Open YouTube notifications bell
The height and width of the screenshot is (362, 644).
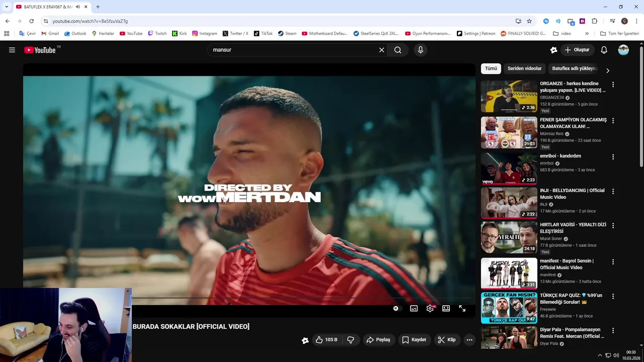[x=604, y=50]
